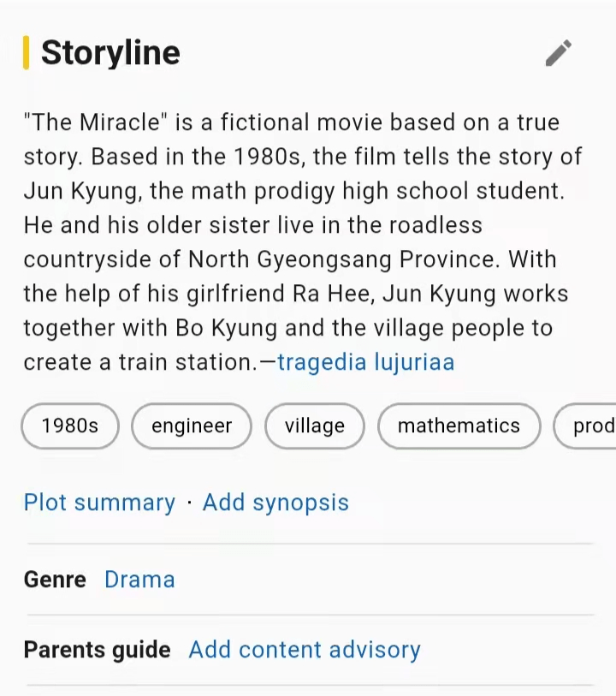Viewport: 616px width, 696px height.
Task: Open the Drama genre link
Action: tap(139, 580)
